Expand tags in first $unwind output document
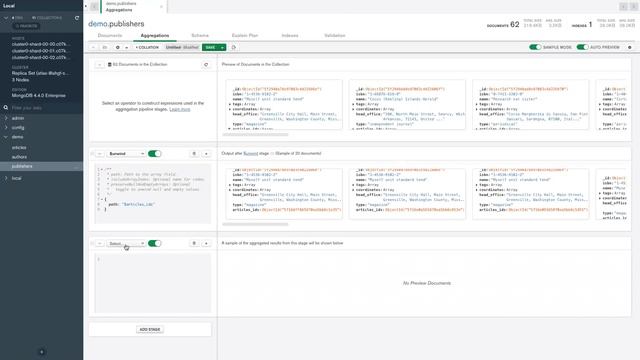Viewport: 640px width, 360px height. click(x=230, y=185)
